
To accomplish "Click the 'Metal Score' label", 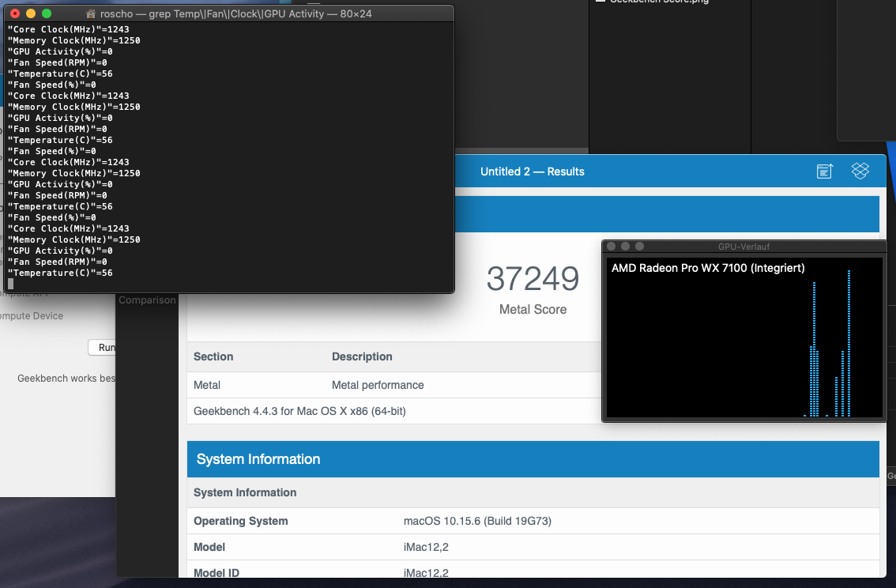I will (x=533, y=309).
